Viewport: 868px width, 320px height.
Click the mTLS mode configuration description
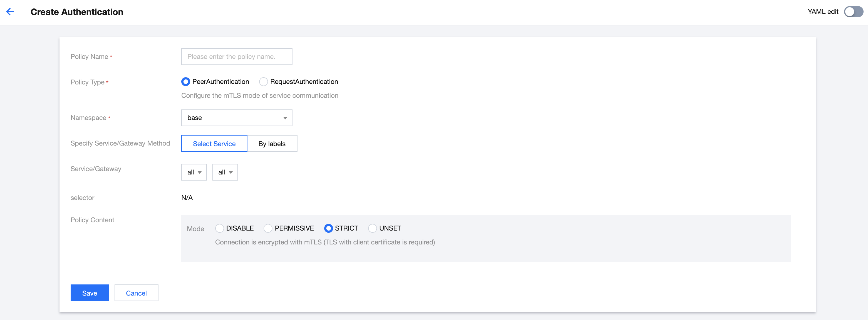[x=260, y=96]
